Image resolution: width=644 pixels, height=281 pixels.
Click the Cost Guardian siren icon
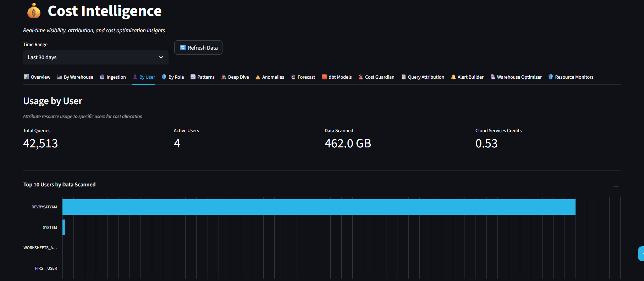[360, 77]
